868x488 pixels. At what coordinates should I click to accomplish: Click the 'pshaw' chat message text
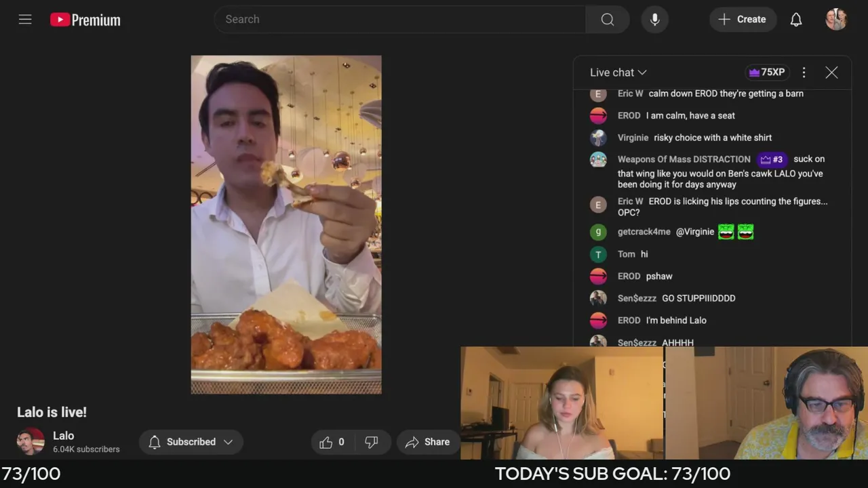659,277
